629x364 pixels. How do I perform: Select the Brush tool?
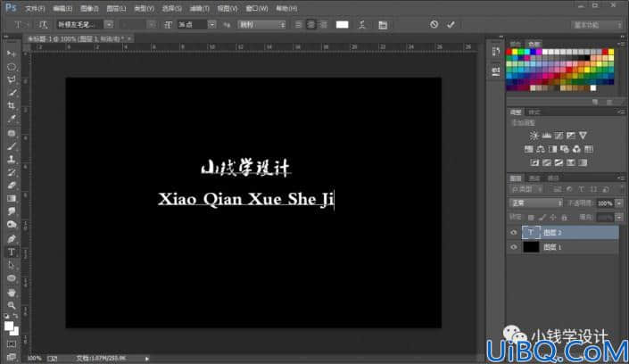point(12,145)
